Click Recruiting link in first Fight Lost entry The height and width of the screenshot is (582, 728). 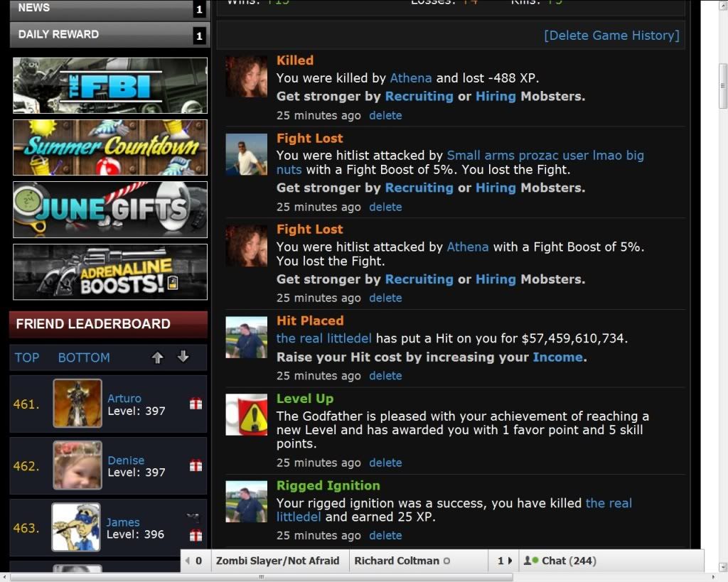[x=419, y=188]
